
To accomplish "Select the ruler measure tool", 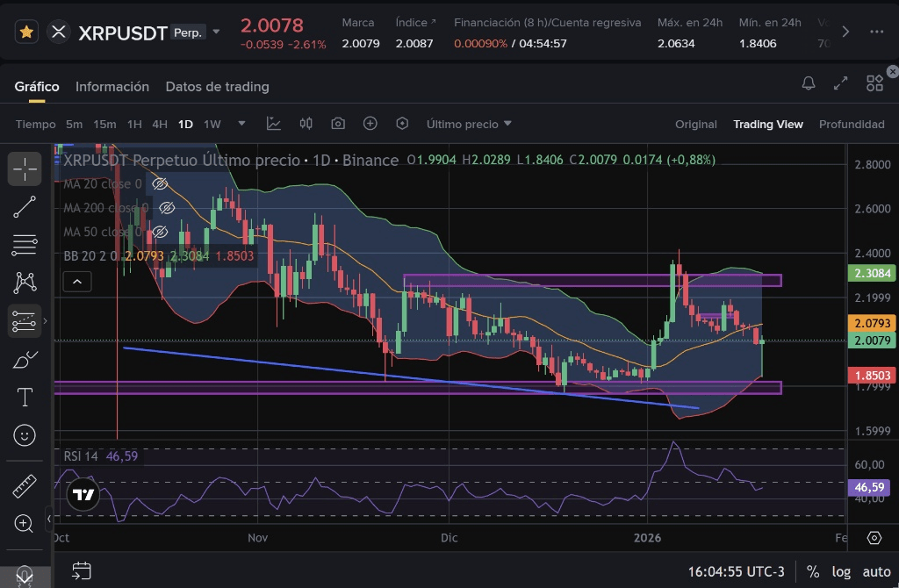I will [25, 485].
